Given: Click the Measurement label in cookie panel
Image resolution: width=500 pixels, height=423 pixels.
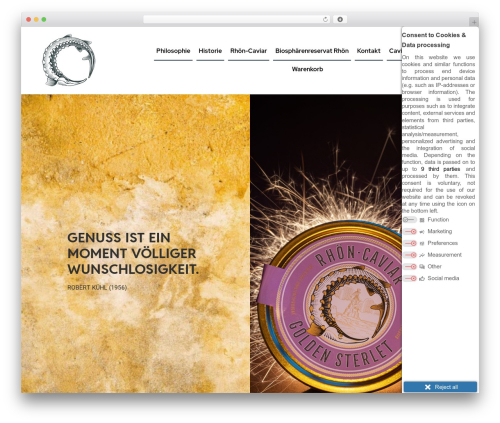Looking at the screenshot, I should pyautogui.click(x=445, y=255).
